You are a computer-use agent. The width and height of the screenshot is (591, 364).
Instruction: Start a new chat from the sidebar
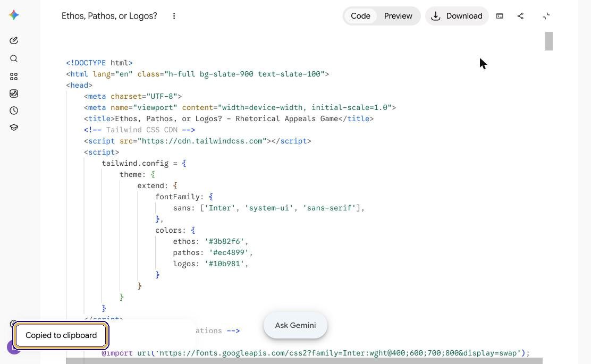tap(14, 40)
